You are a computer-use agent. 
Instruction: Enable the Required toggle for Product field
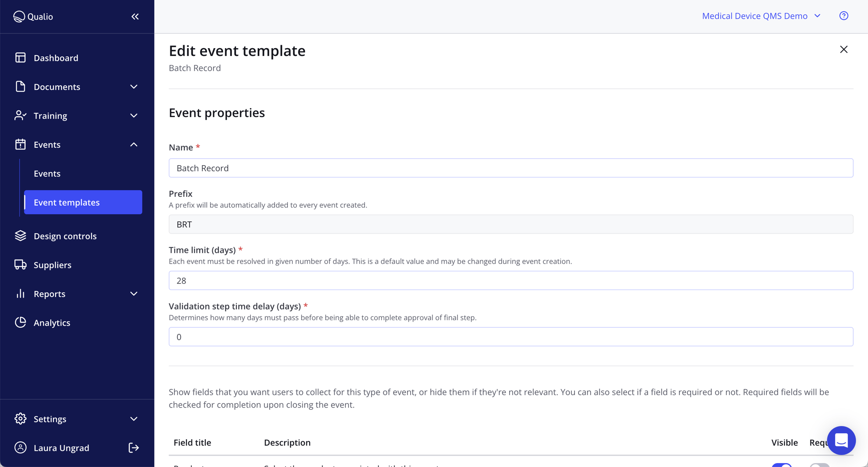(820, 465)
